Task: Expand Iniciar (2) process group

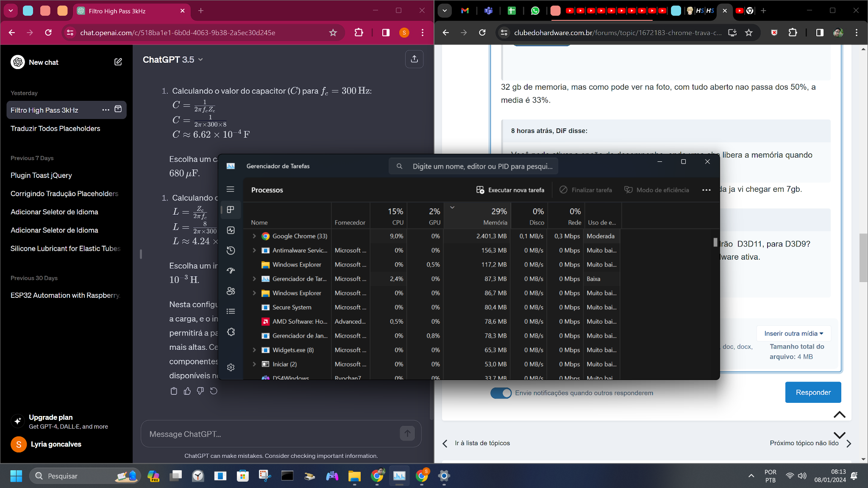Action: coord(254,364)
